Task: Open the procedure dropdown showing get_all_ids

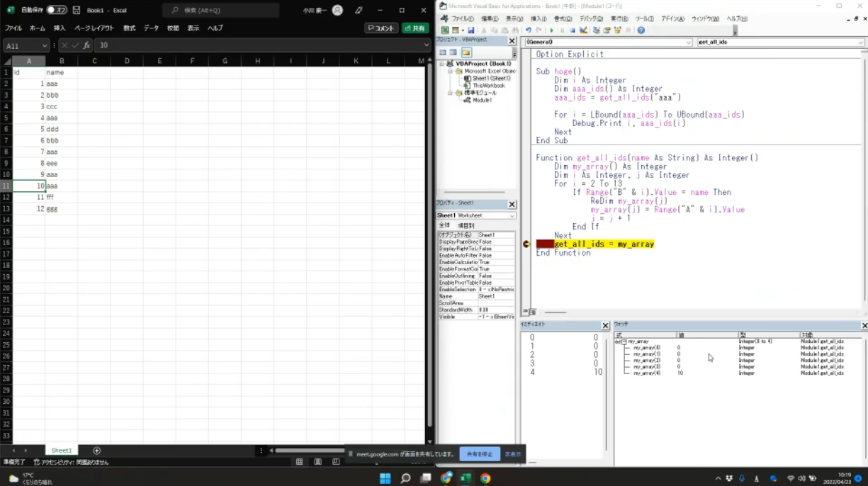Action: [860, 43]
